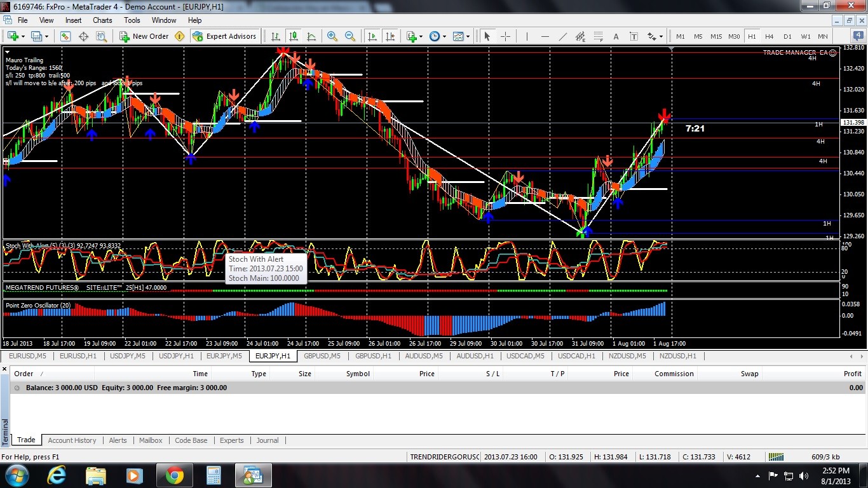The image size is (868, 488).
Task: Click the yellow diamond alert icon
Action: 179,36
